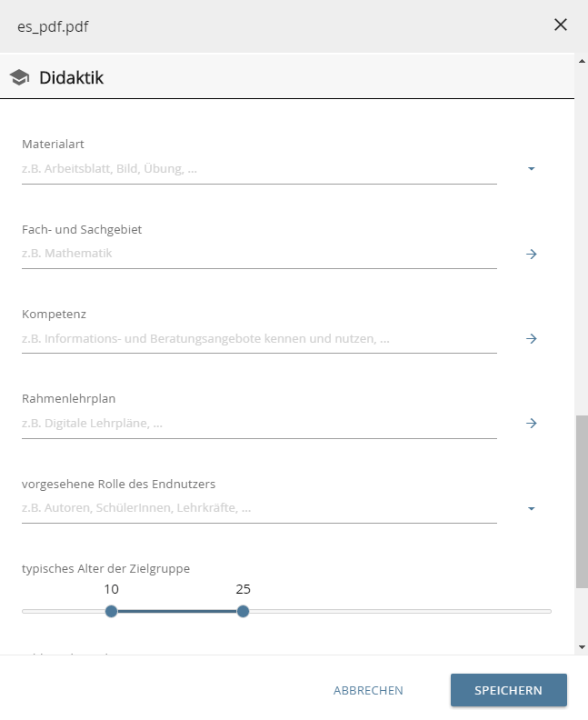
Task: Click the minimum age slider handle at 10
Action: pos(111,611)
